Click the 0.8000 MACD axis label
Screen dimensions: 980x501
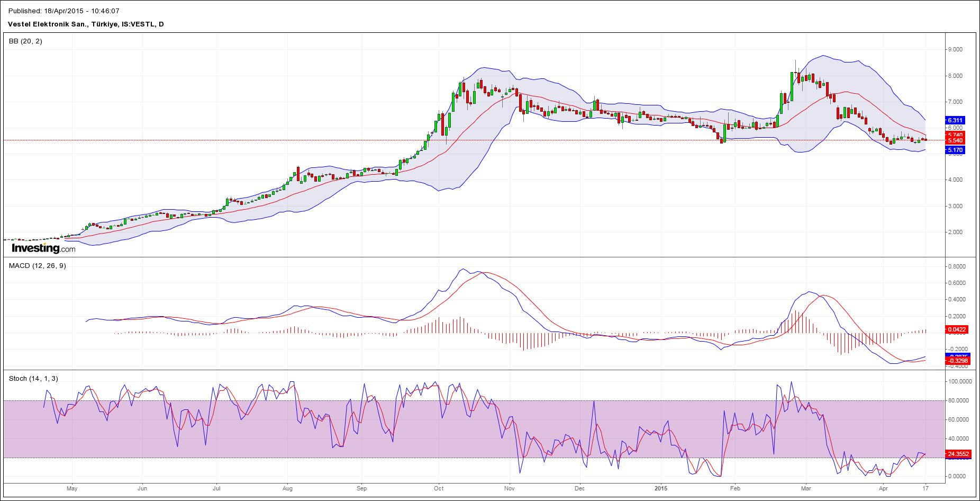pos(957,266)
